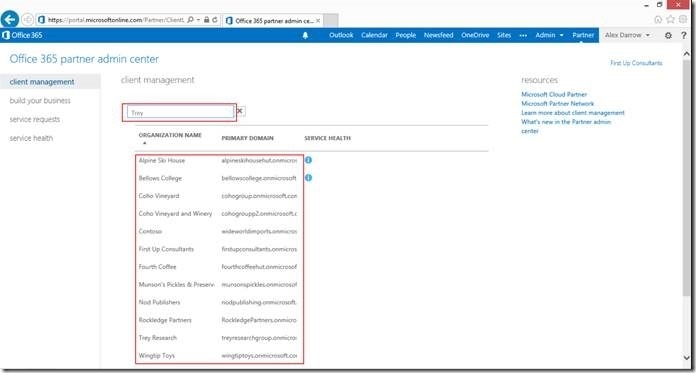
Task: Select First Up Consultants in the client list
Action: [x=166, y=249]
